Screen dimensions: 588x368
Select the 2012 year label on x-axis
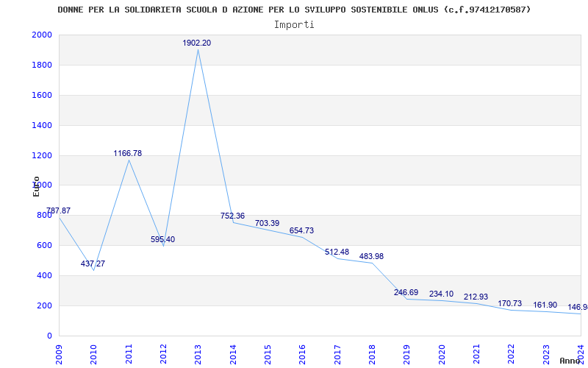163,354
